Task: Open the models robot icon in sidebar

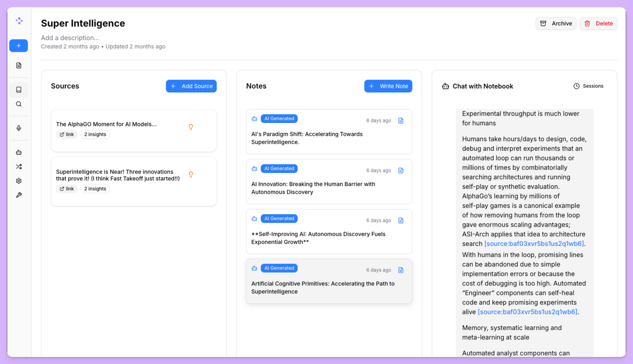Action: click(x=19, y=152)
